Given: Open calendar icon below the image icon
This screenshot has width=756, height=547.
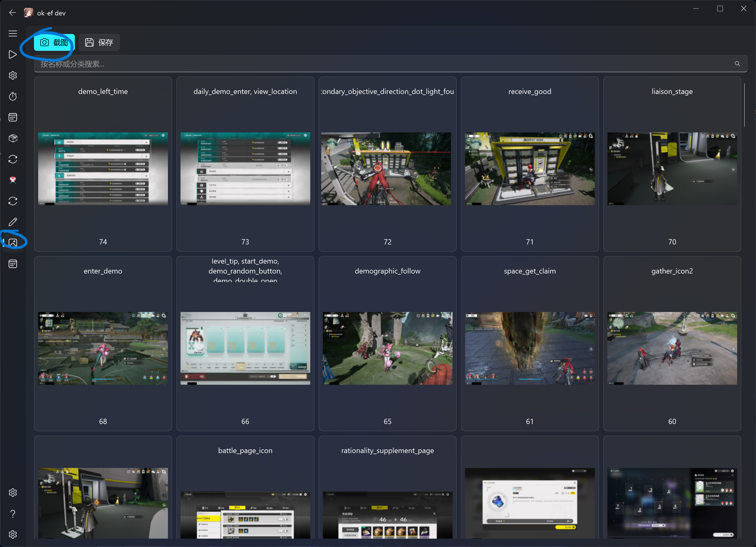Looking at the screenshot, I should (x=13, y=264).
